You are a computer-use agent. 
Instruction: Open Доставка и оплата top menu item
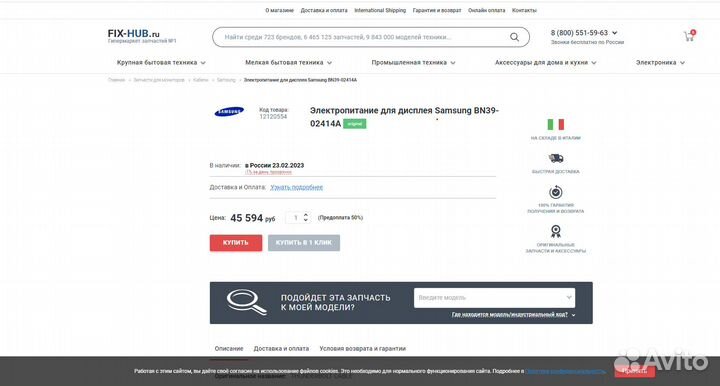[x=324, y=10]
